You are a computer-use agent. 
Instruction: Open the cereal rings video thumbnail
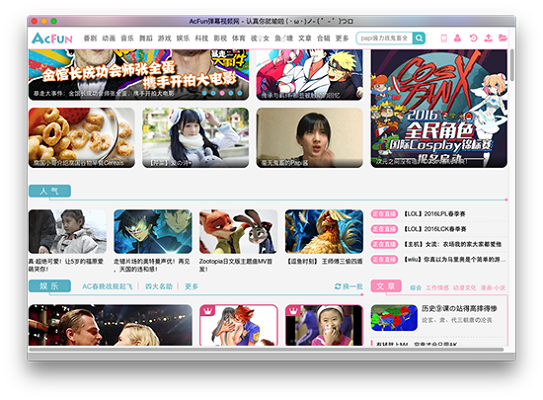click(82, 138)
